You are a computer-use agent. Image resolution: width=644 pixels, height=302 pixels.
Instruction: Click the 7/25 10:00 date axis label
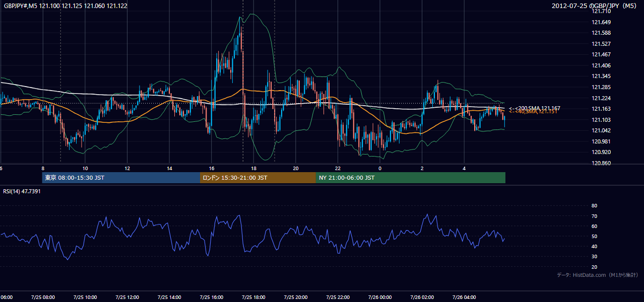(85, 297)
